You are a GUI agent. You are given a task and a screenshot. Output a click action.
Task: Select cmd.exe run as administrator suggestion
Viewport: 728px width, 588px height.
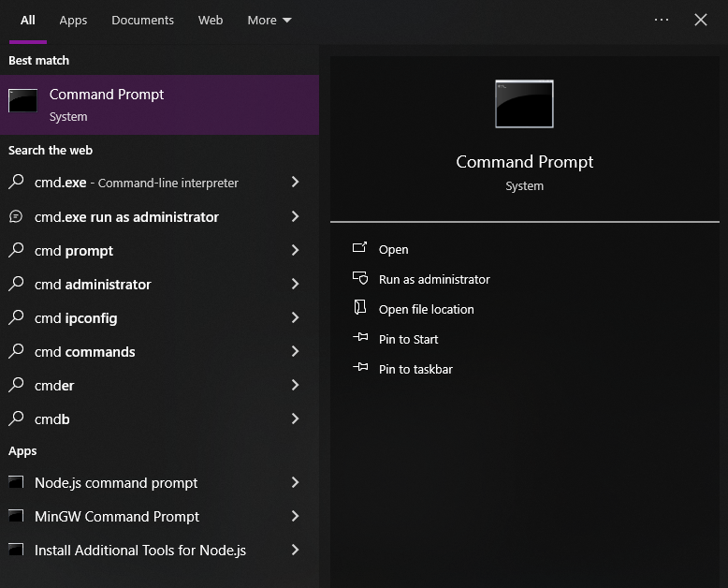(x=159, y=217)
